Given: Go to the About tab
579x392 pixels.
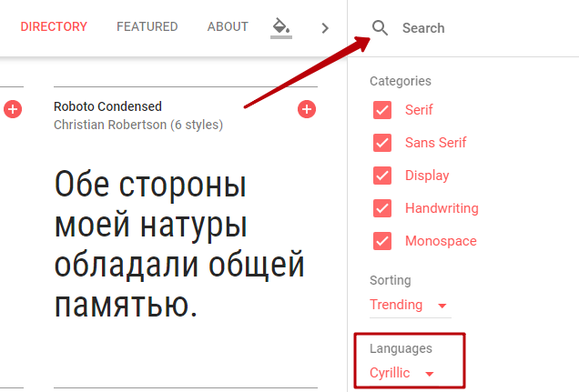Looking at the screenshot, I should (228, 27).
